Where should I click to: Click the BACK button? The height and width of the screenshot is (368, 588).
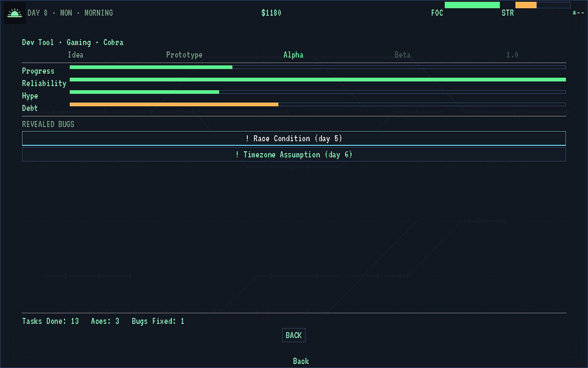click(294, 335)
